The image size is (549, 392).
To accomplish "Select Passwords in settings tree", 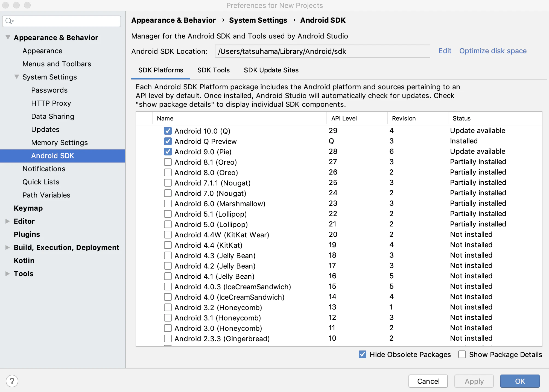I will [x=49, y=90].
